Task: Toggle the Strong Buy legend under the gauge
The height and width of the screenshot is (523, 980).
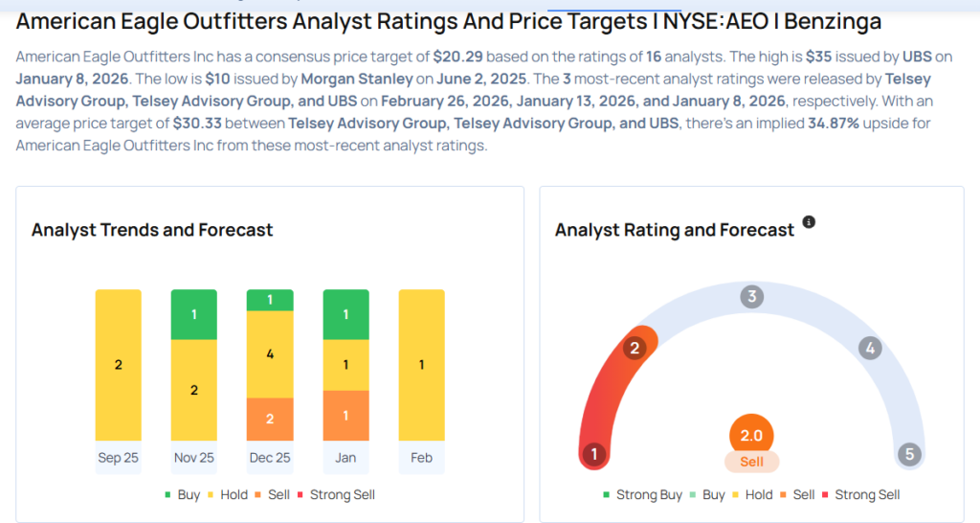Action: (x=643, y=495)
